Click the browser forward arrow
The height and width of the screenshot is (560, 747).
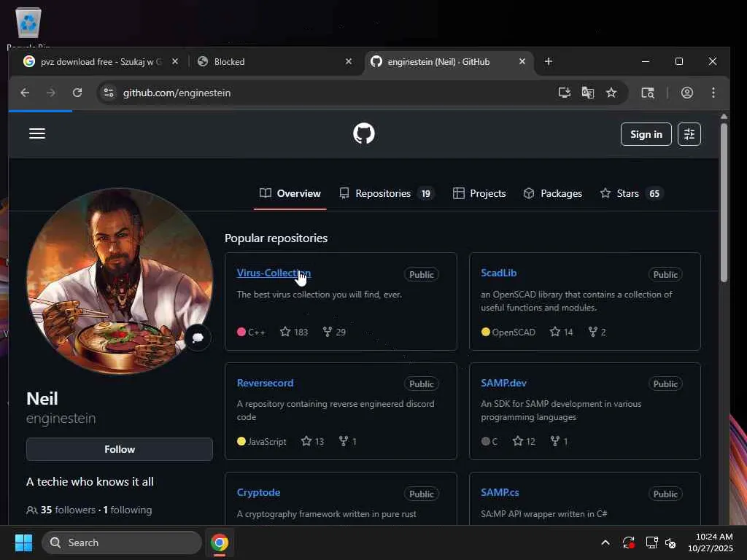51,93
